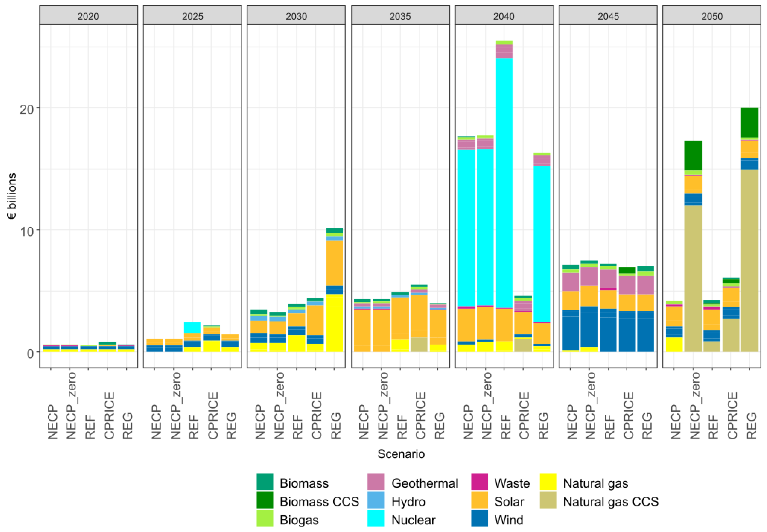Click the Biomass CCS legend swatch
The width and height of the screenshot is (767, 532).
click(x=265, y=500)
